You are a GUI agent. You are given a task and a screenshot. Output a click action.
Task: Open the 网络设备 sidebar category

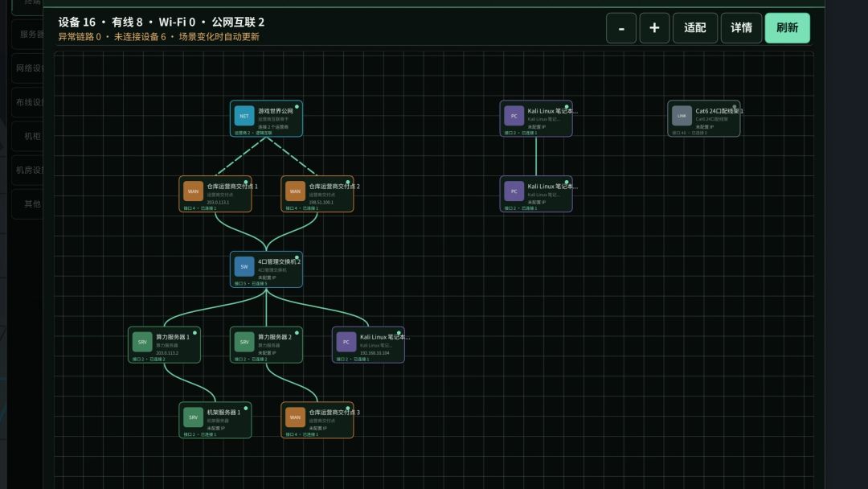[x=27, y=68]
